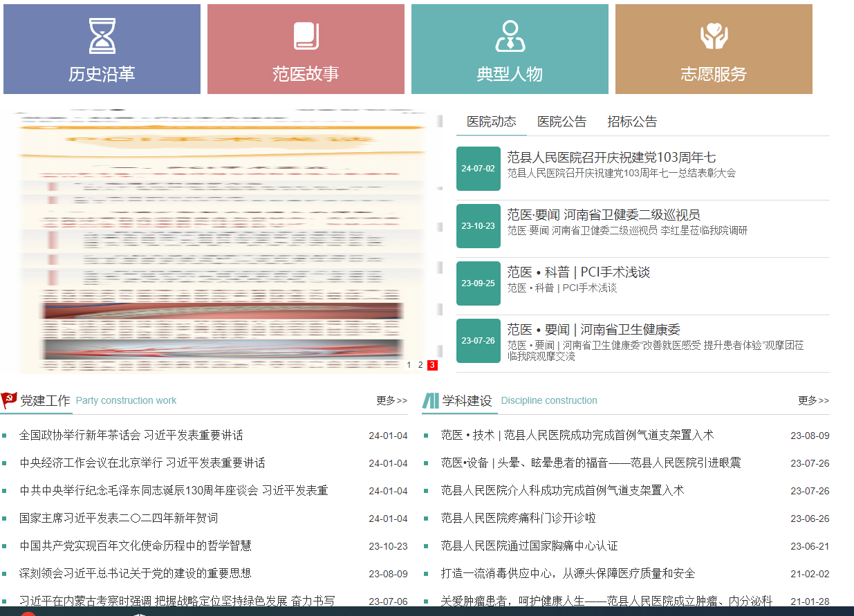854x616 pixels.
Task: Open headline 范医·要闻 河南省卫健委二级巡视员
Action: (604, 215)
